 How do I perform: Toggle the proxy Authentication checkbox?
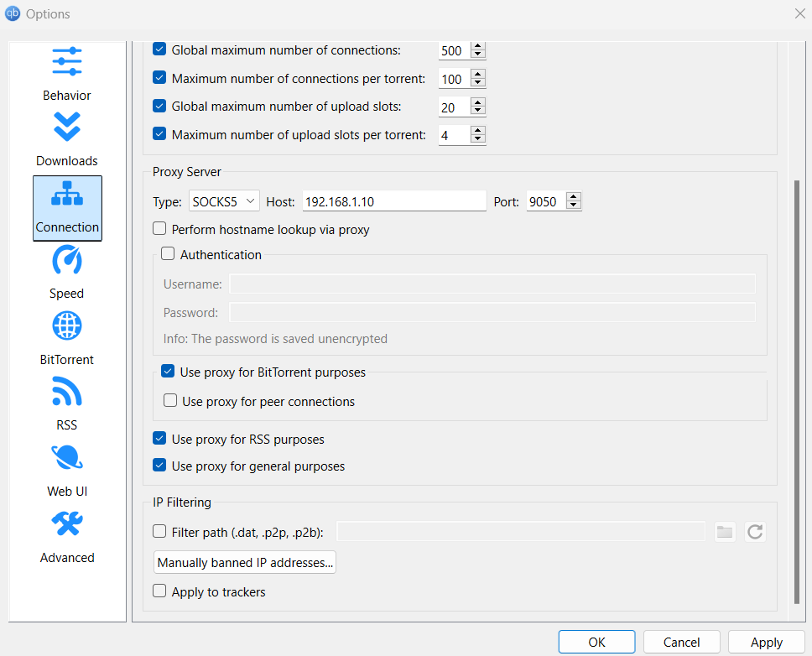tap(168, 254)
